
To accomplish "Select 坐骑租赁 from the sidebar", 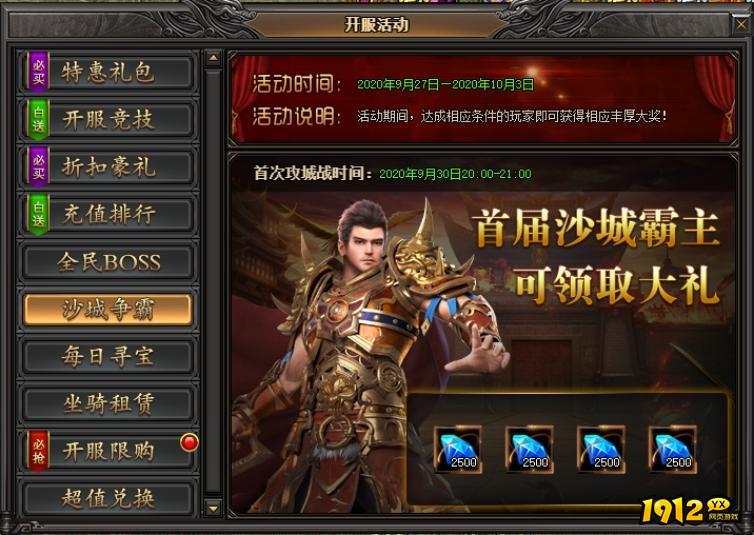I will pos(108,404).
